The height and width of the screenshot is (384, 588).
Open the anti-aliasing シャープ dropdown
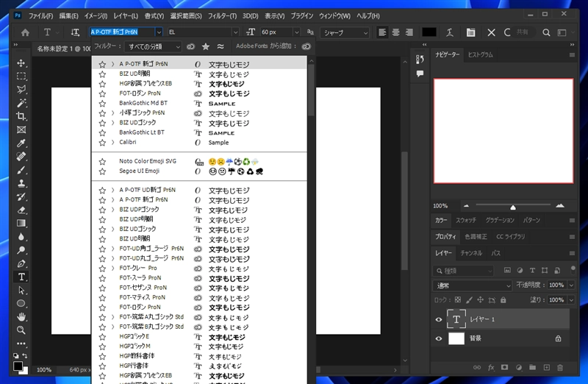345,32
